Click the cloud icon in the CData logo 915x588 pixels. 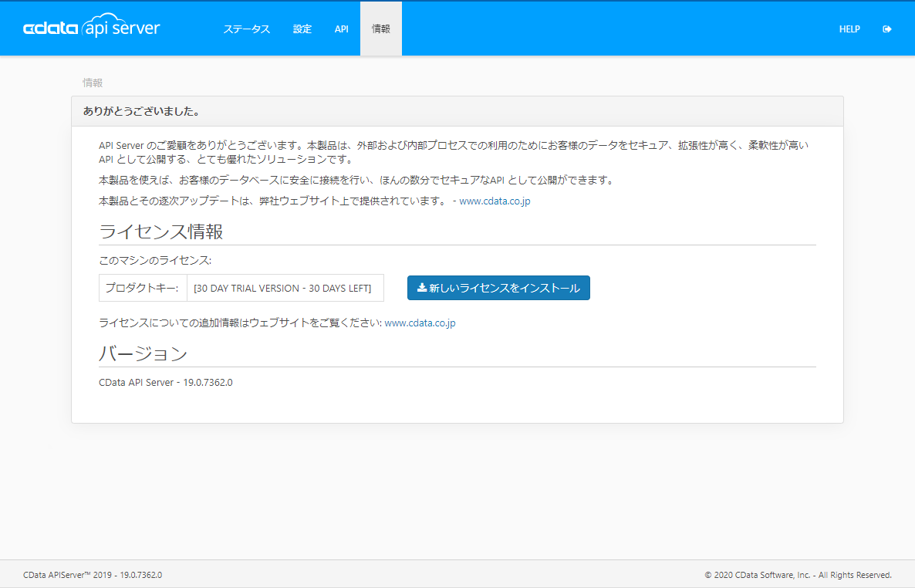[x=106, y=17]
